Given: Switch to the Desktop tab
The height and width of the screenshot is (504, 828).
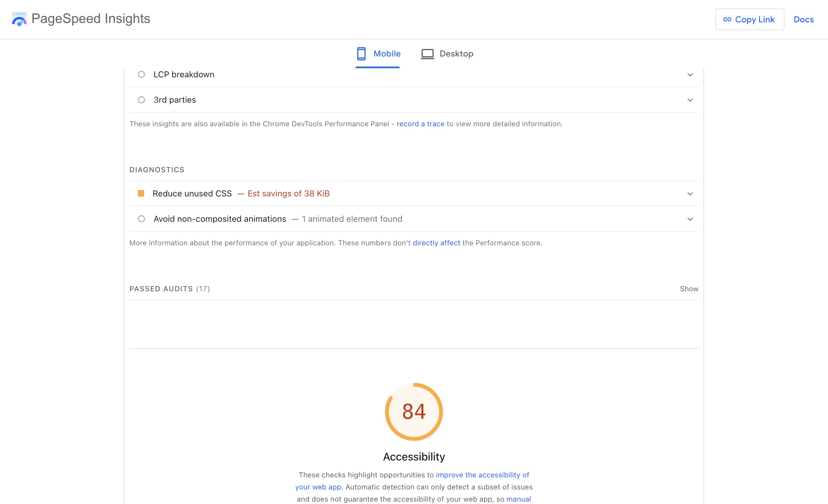Looking at the screenshot, I should click(x=456, y=54).
